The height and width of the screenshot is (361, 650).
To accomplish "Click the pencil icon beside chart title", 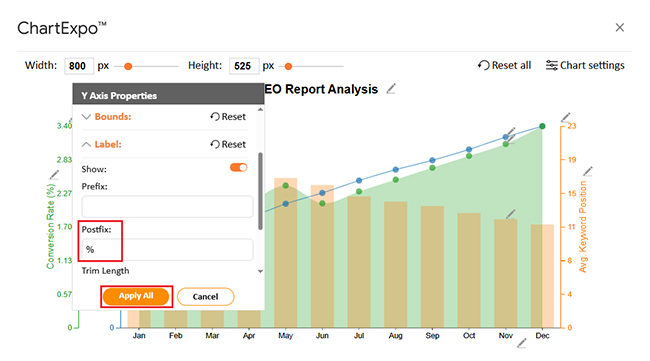I will tap(391, 89).
